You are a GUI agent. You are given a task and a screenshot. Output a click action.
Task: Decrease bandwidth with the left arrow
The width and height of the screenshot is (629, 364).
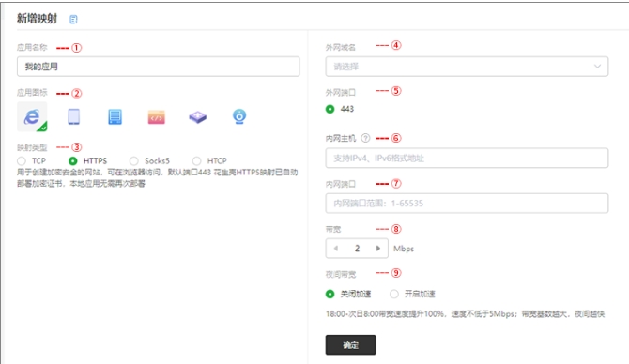336,249
